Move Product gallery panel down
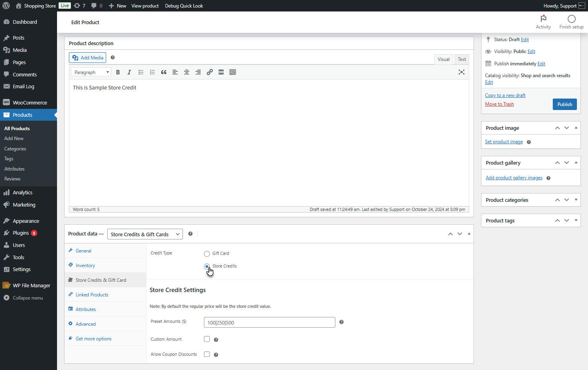 coord(567,163)
